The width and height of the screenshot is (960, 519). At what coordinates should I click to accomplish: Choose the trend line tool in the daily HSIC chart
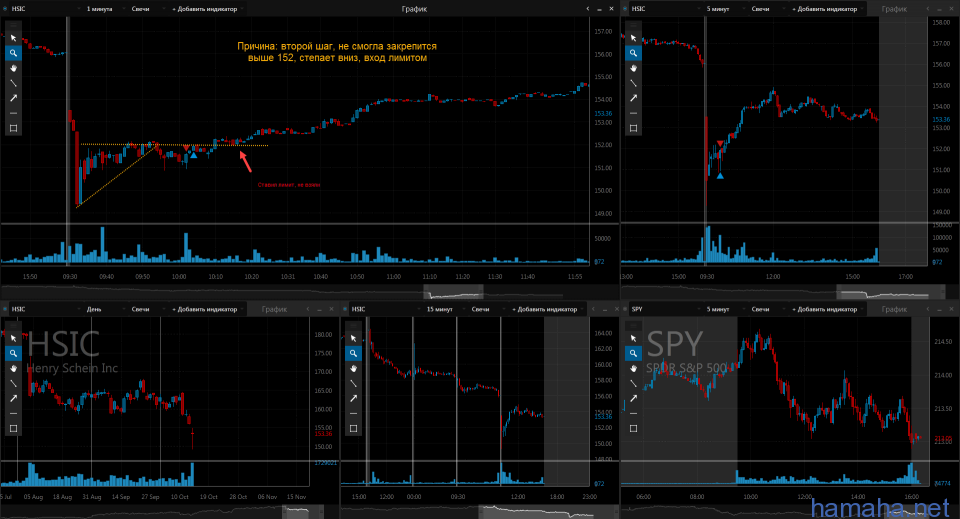click(13, 383)
